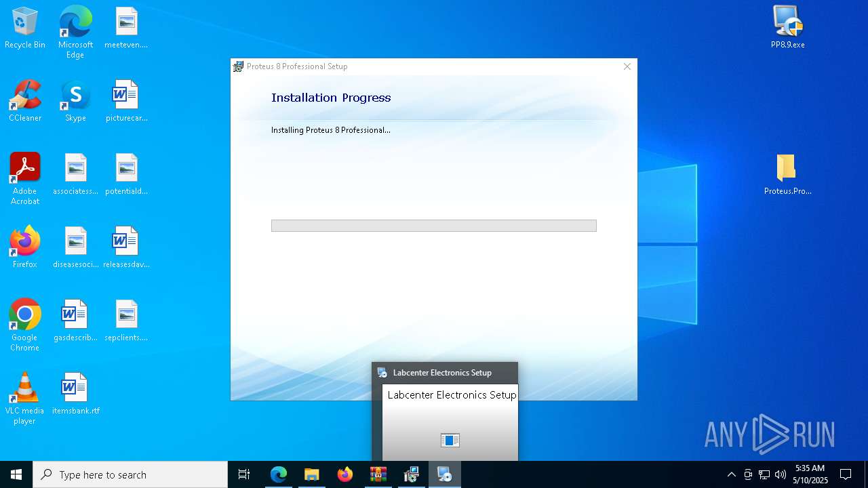
Task: Click the Installation Progress heading
Action: pyautogui.click(x=331, y=98)
